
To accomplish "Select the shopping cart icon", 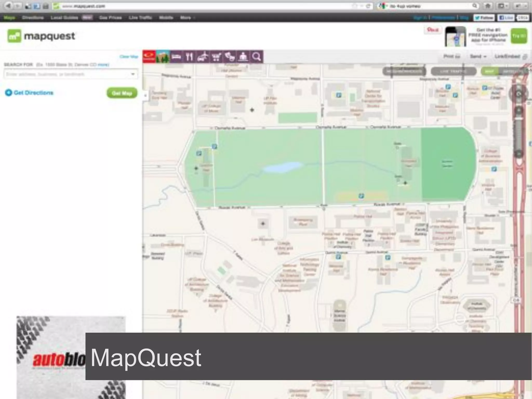I will [x=216, y=56].
